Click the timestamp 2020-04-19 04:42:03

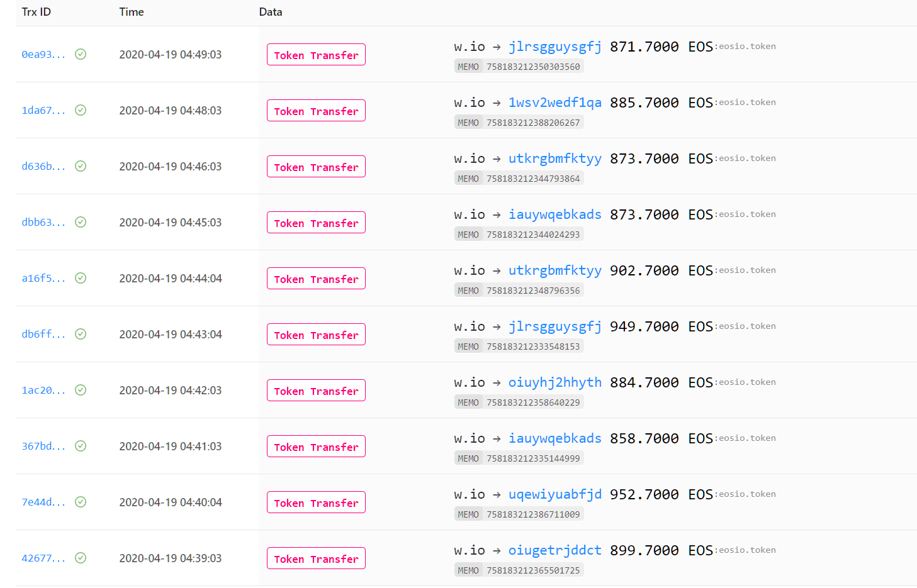click(171, 391)
